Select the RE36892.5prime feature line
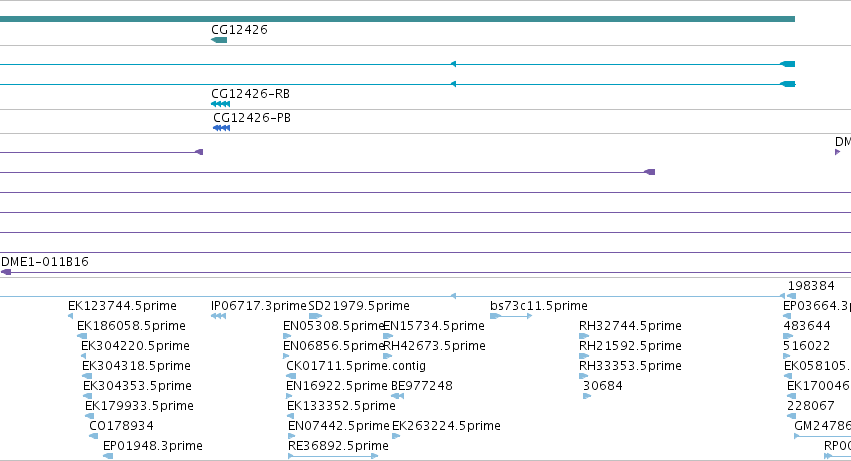 tap(333, 456)
